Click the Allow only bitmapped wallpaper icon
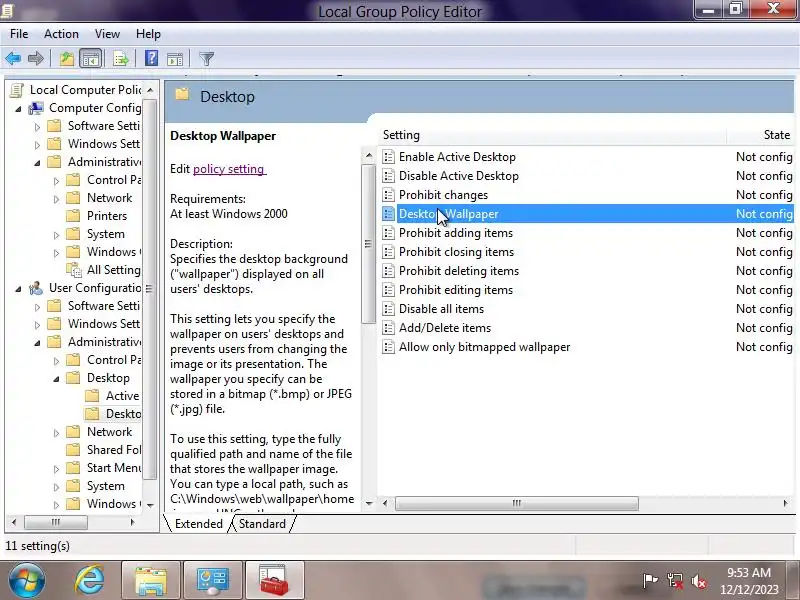 coord(388,347)
